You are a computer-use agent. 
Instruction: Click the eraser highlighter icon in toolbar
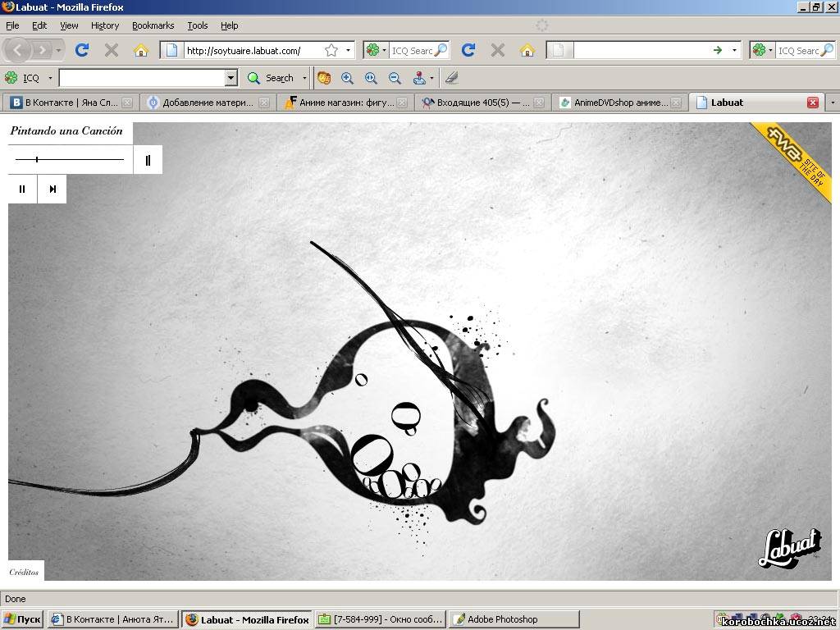point(452,78)
